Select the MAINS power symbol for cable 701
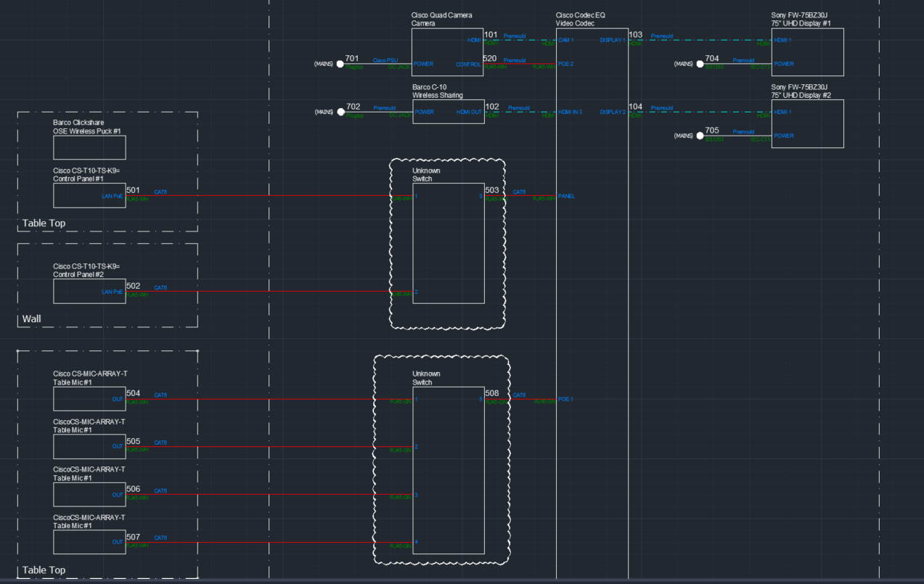The image size is (924, 584). [340, 64]
